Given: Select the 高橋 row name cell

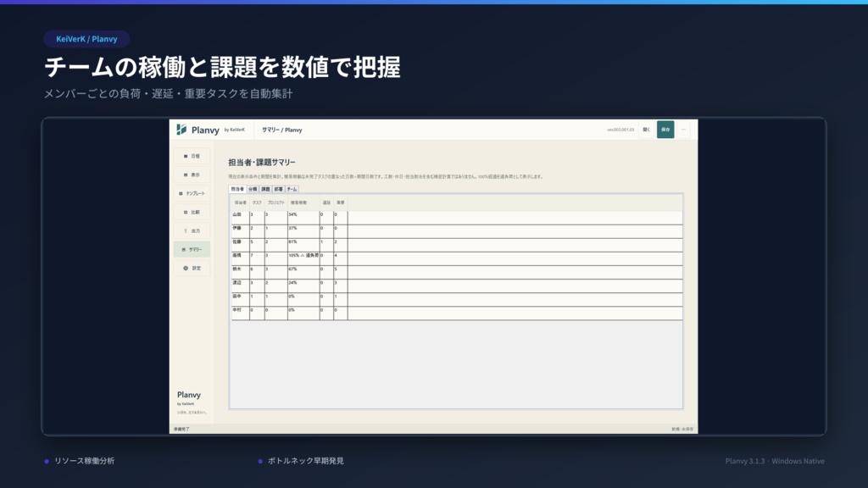Looking at the screenshot, I should click(x=240, y=258).
